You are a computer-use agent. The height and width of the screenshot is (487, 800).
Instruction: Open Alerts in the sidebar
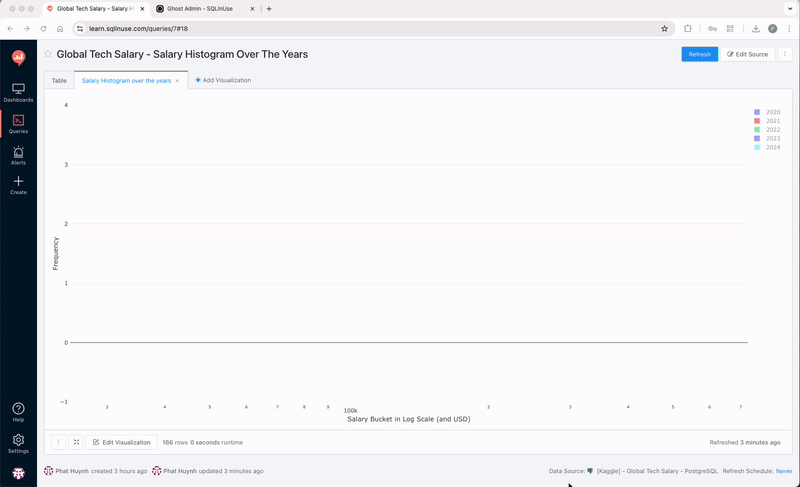(x=18, y=156)
